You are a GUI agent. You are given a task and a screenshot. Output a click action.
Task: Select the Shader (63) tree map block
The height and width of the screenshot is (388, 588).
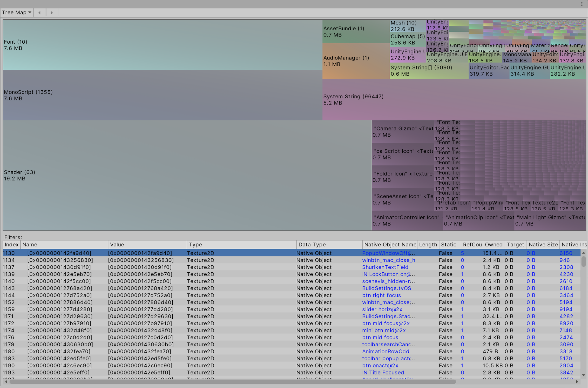pyautogui.click(x=187, y=175)
